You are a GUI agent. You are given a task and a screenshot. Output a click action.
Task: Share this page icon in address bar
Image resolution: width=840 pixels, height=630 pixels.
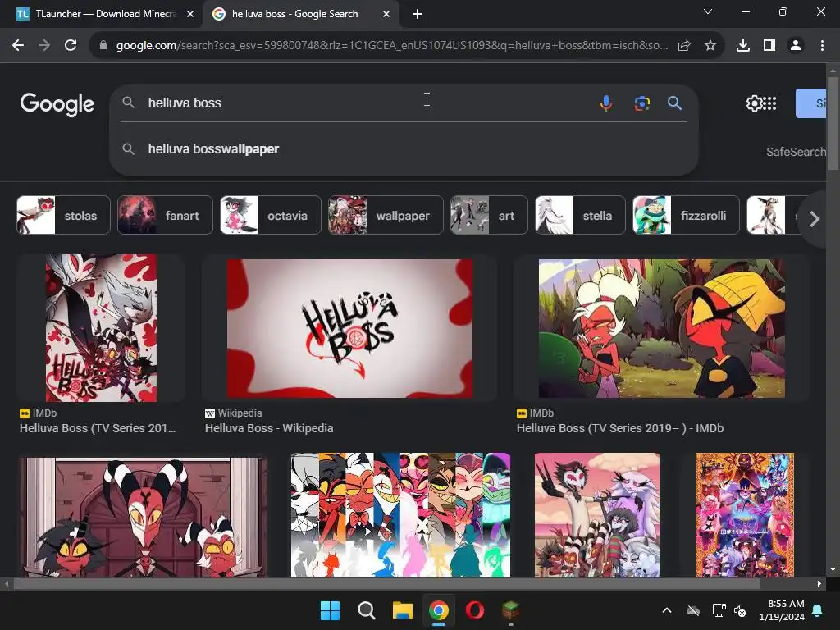tap(684, 46)
